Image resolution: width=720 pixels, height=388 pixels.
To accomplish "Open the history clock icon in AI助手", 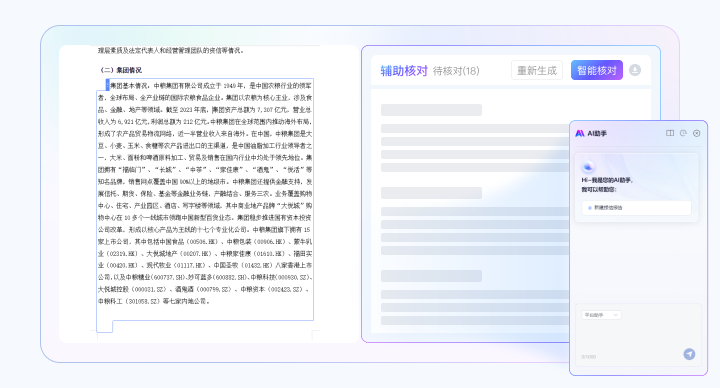I will 683,133.
